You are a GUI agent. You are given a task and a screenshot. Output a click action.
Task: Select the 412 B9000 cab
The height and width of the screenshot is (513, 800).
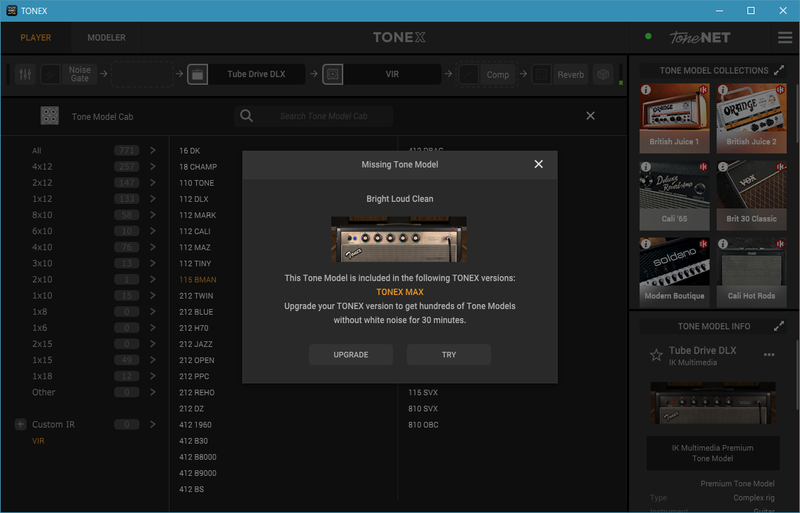pyautogui.click(x=197, y=473)
